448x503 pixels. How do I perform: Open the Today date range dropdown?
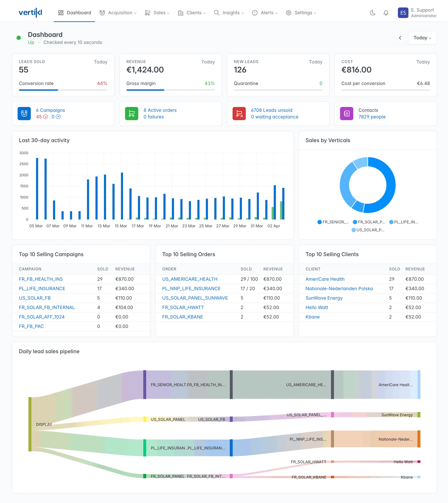click(422, 38)
